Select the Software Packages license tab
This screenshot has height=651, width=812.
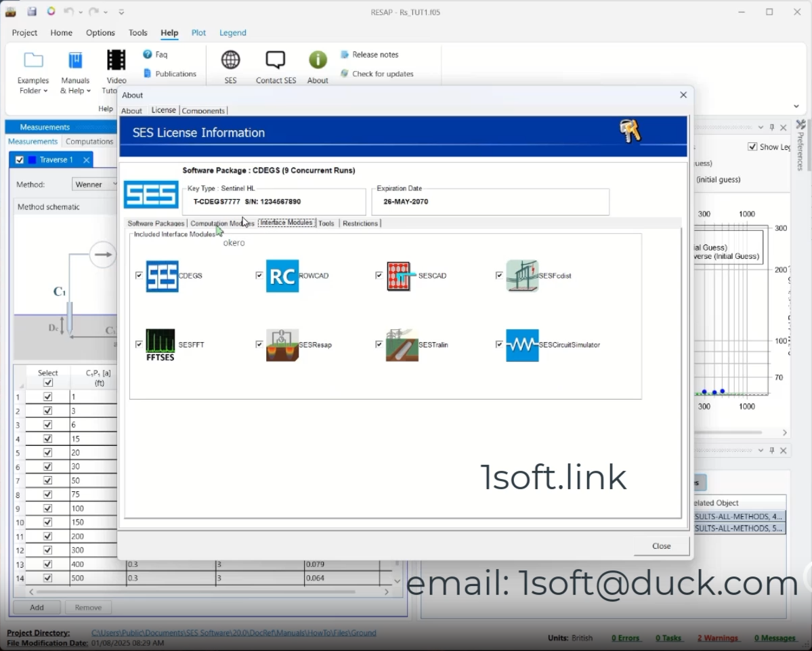click(156, 224)
